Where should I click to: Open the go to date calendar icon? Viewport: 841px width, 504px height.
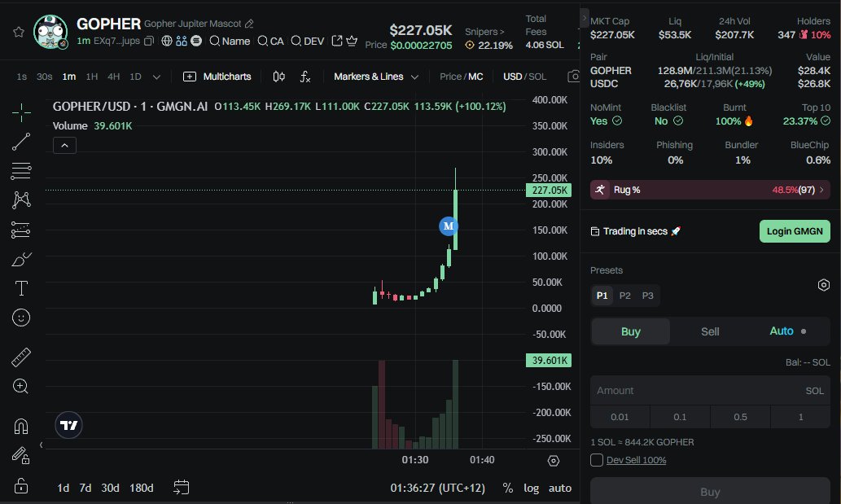coord(182,488)
